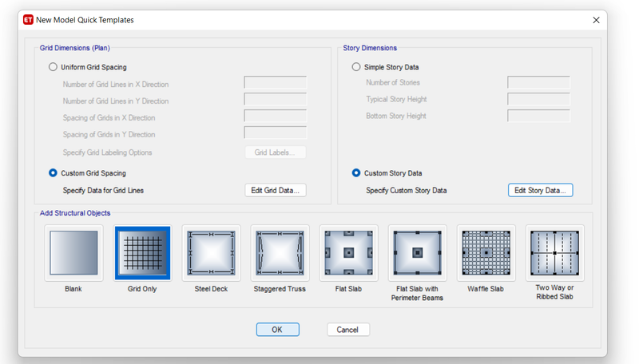
Task: Click the Grid Labels button
Action: [x=276, y=152]
